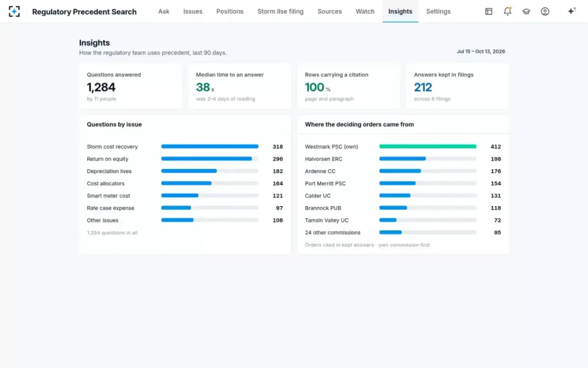Select the Rate case expense label
The image size is (588, 368).
(x=111, y=208)
